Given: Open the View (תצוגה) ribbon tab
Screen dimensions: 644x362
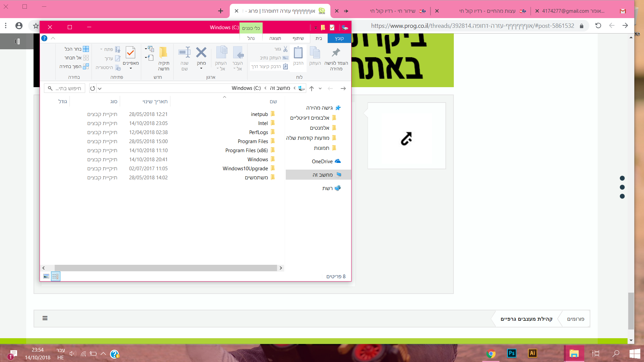Looking at the screenshot, I should point(275,38).
